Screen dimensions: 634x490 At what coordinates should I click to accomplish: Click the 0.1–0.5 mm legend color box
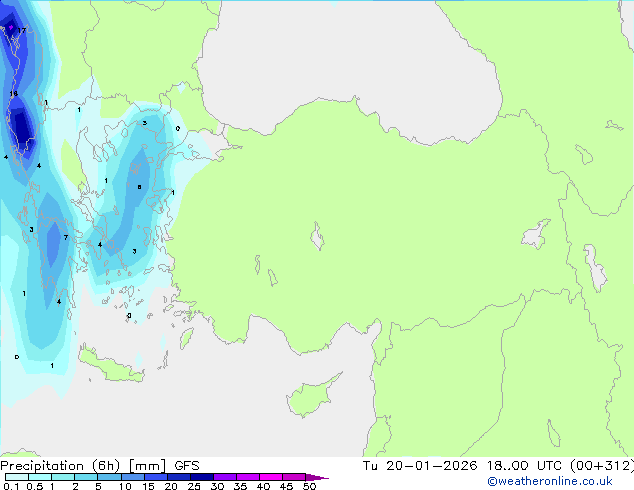(17, 477)
